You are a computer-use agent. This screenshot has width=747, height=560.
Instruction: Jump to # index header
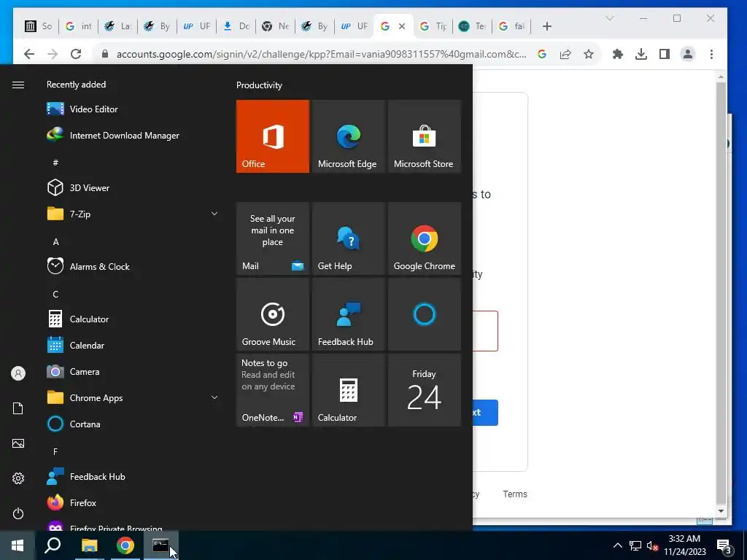[55, 163]
